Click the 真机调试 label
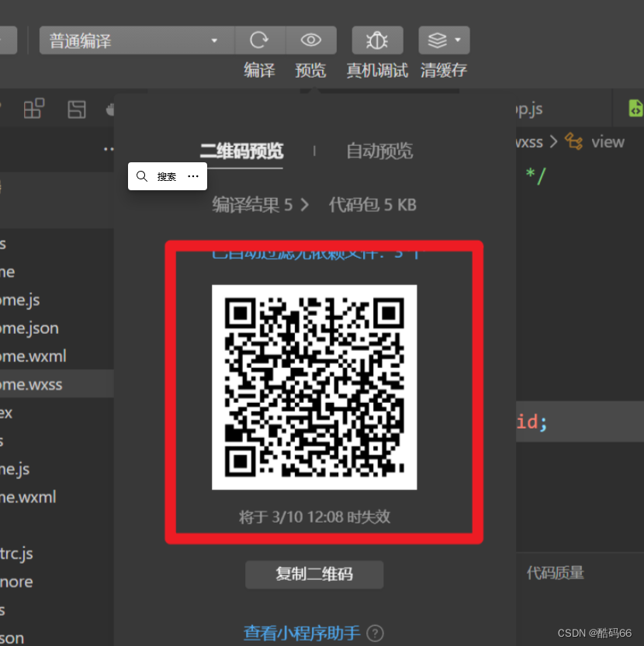Screen dimensions: 644x646 [377, 70]
